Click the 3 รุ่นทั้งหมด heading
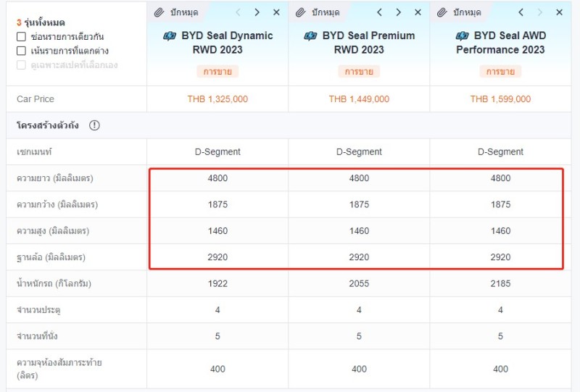The image size is (580, 392). pyautogui.click(x=41, y=22)
